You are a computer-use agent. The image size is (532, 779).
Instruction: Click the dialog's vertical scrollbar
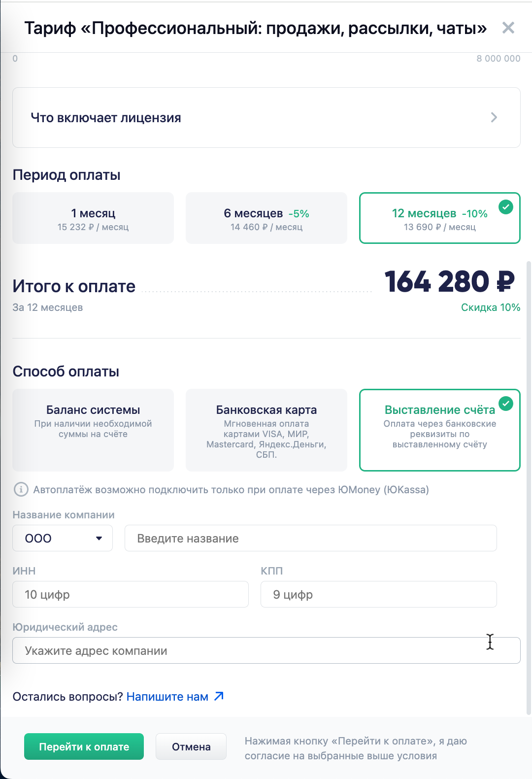pyautogui.click(x=529, y=488)
